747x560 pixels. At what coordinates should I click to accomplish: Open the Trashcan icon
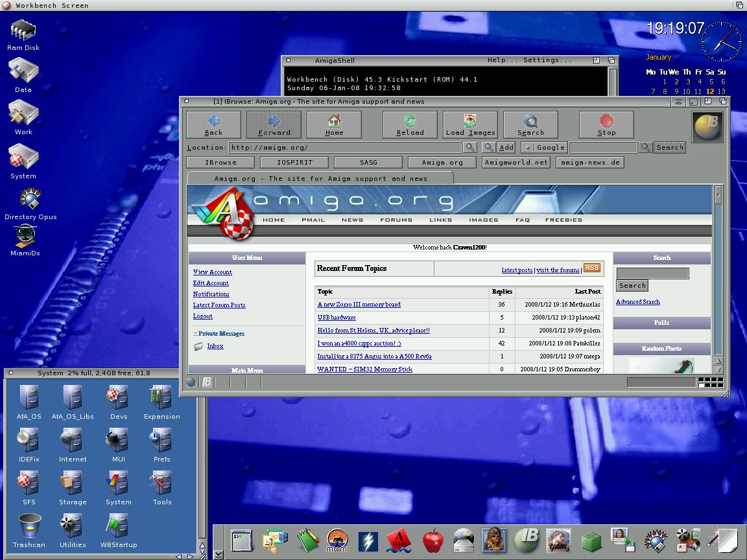pos(29,530)
